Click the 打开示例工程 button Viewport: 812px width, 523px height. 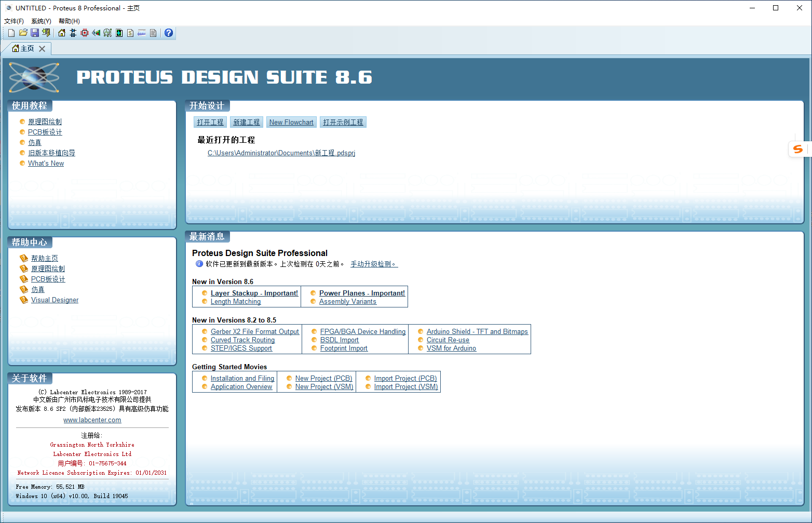pos(343,122)
